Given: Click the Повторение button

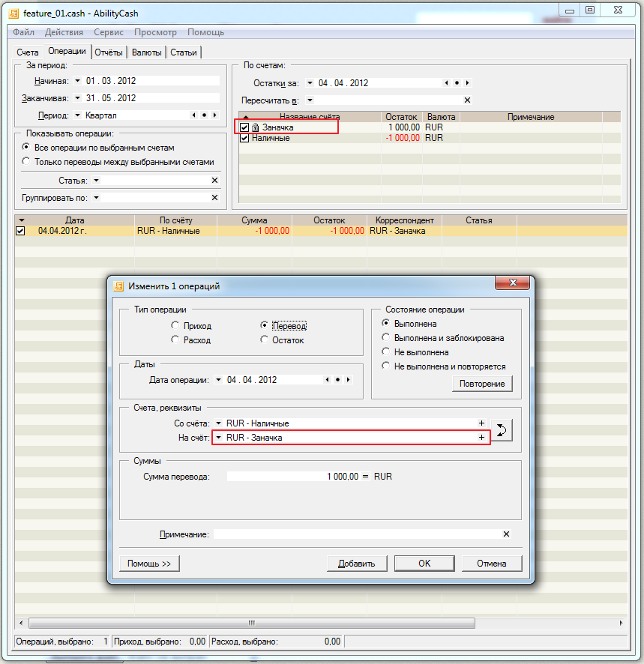Looking at the screenshot, I should click(481, 384).
